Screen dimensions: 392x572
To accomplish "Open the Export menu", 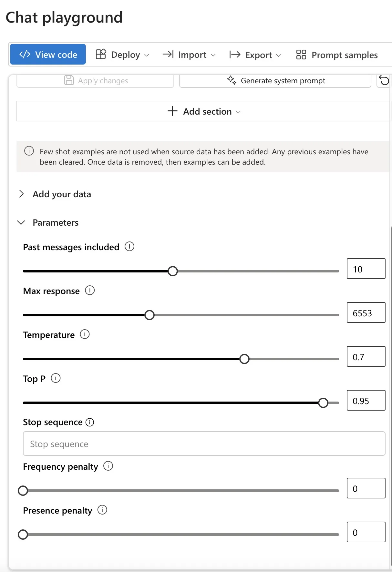I will click(255, 55).
